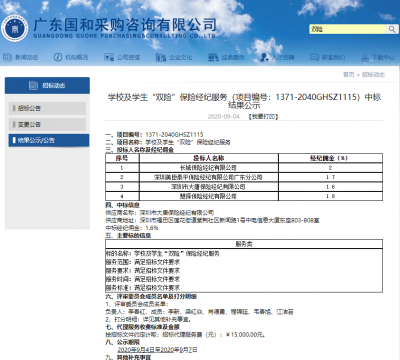Click the 项目编号 1371-2040GHSZ1115 line
The width and height of the screenshot is (400, 360).
(x=154, y=135)
